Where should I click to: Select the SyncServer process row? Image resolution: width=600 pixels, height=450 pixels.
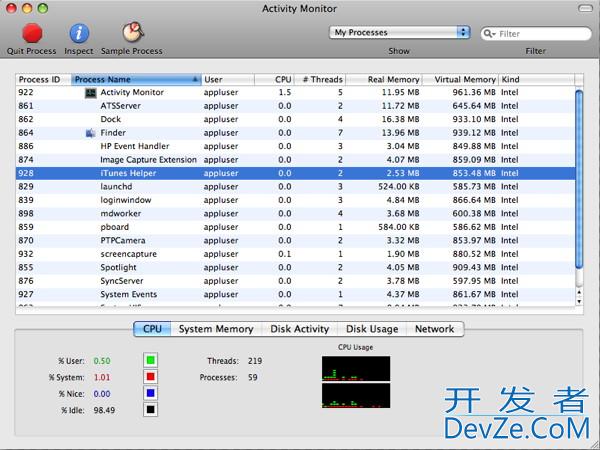pos(295,281)
